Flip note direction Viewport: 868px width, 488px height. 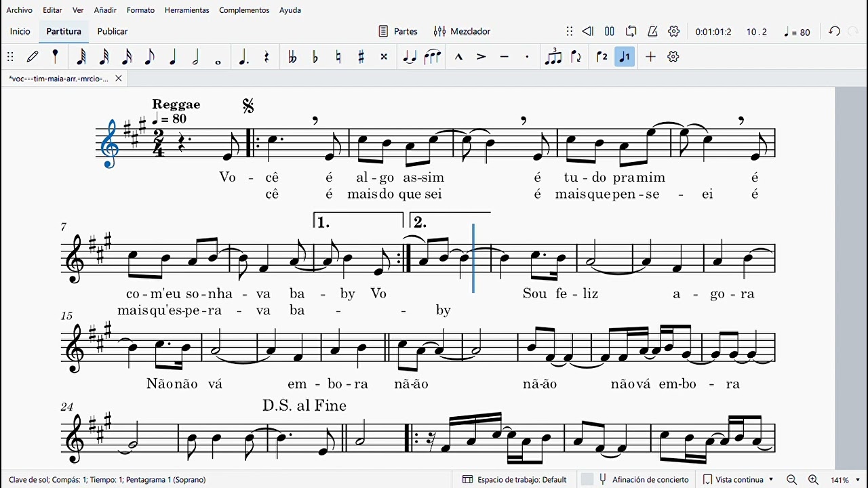pos(576,57)
